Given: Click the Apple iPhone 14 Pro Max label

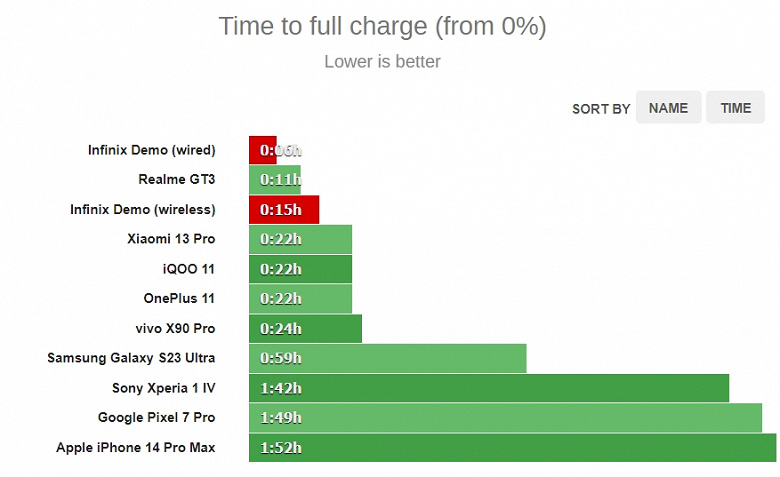Looking at the screenshot, I should tap(135, 447).
